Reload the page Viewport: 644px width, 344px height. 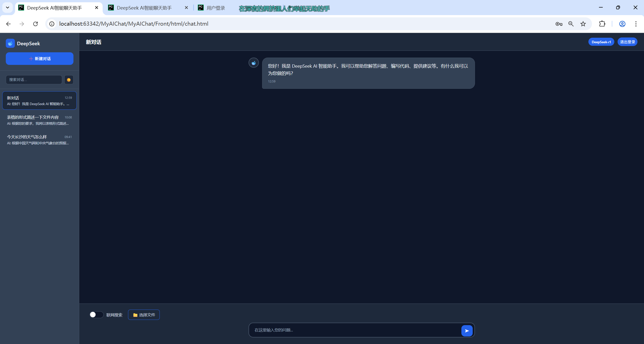coord(35,24)
